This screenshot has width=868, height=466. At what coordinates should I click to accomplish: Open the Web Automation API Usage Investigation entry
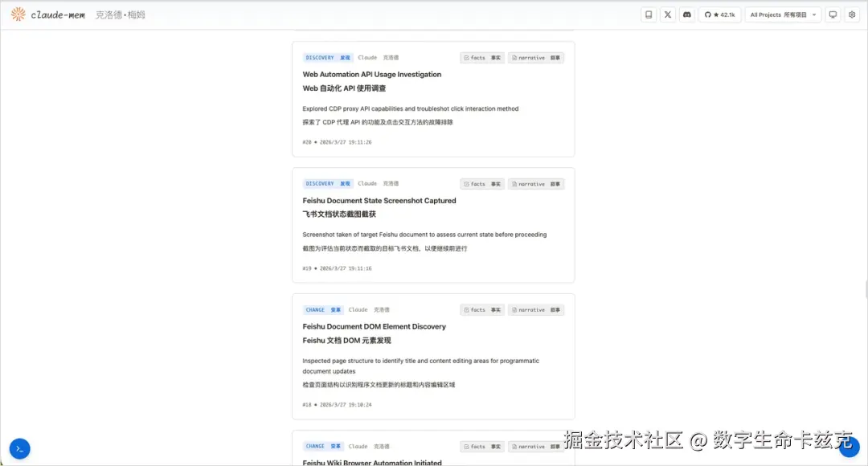371,74
